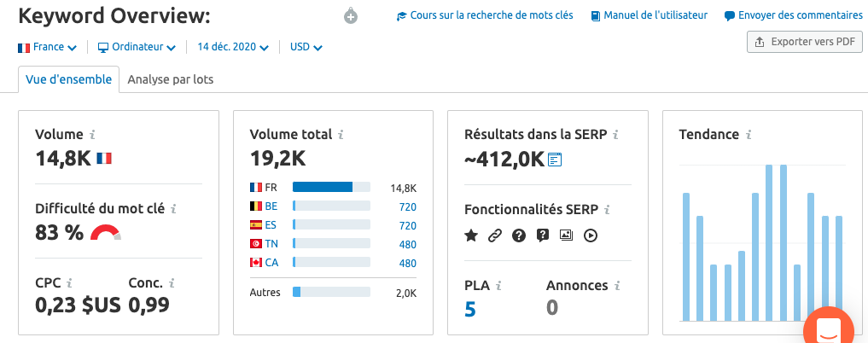Viewport: 868px width, 343px height.
Task: Expand the Ordinateur device dropdown
Action: 137,47
